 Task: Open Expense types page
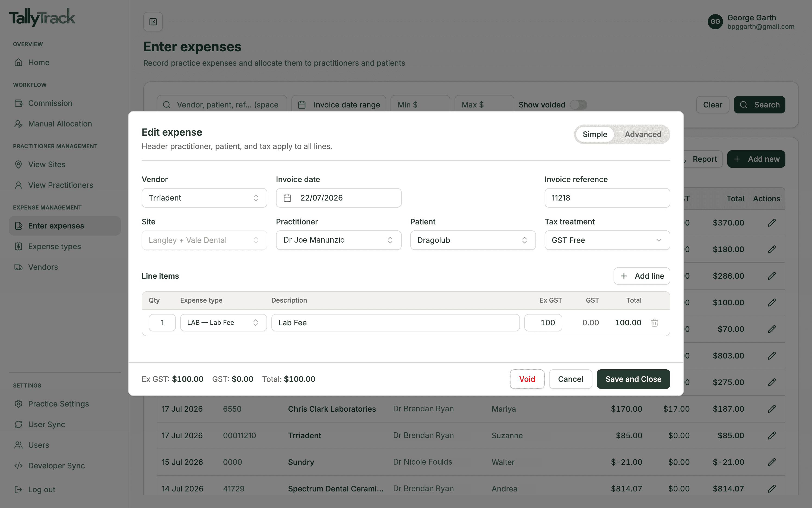(x=65, y=246)
